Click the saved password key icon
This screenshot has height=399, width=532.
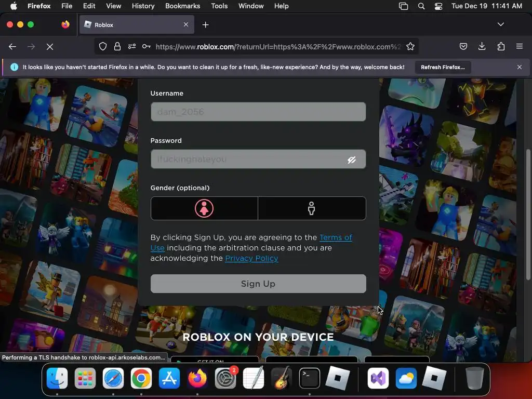pyautogui.click(x=146, y=46)
